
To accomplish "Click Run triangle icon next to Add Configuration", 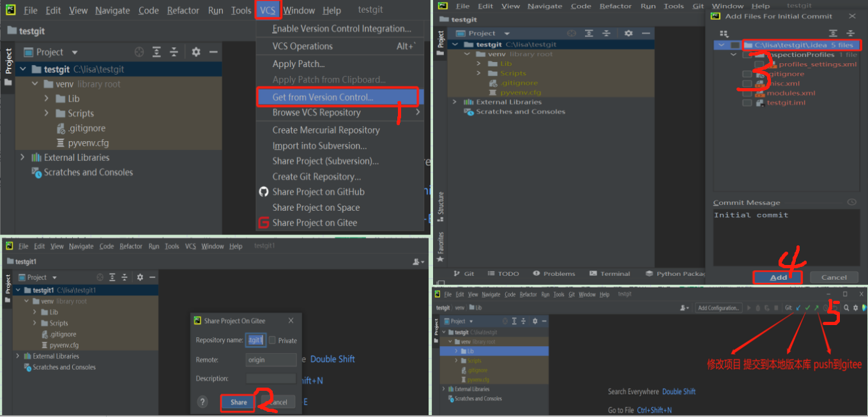I will pyautogui.click(x=749, y=308).
